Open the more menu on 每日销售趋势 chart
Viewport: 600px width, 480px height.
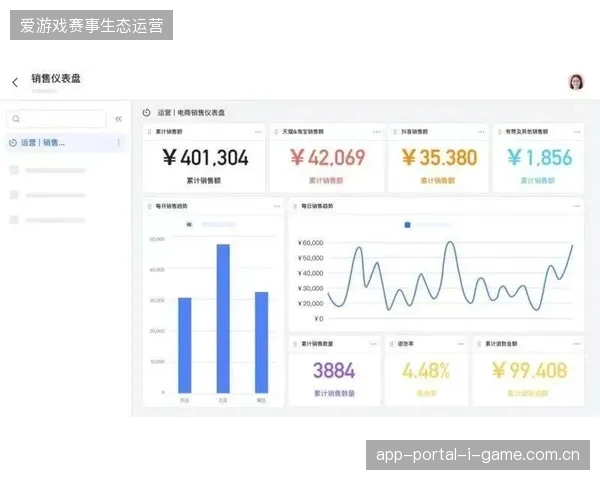click(x=577, y=206)
